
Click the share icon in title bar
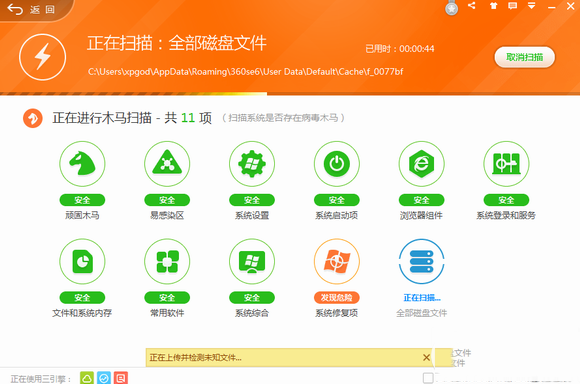click(472, 6)
